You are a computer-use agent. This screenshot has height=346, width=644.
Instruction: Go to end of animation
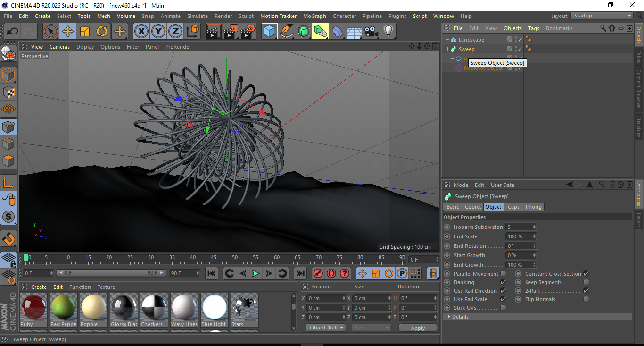(x=300, y=273)
